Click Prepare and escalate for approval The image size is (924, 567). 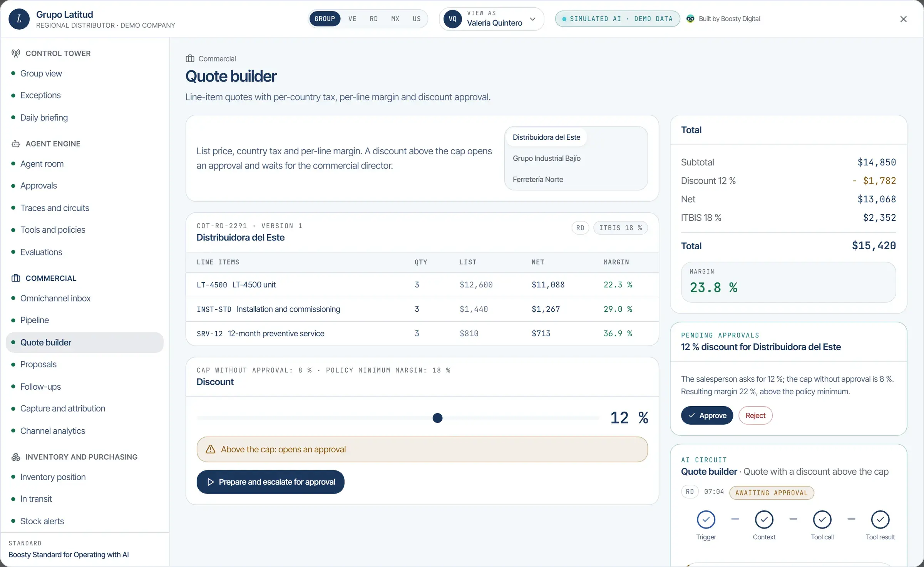(270, 482)
